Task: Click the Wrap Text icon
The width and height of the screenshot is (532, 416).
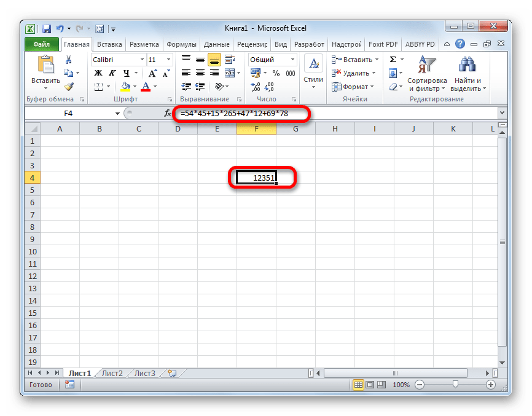Action: pyautogui.click(x=230, y=60)
